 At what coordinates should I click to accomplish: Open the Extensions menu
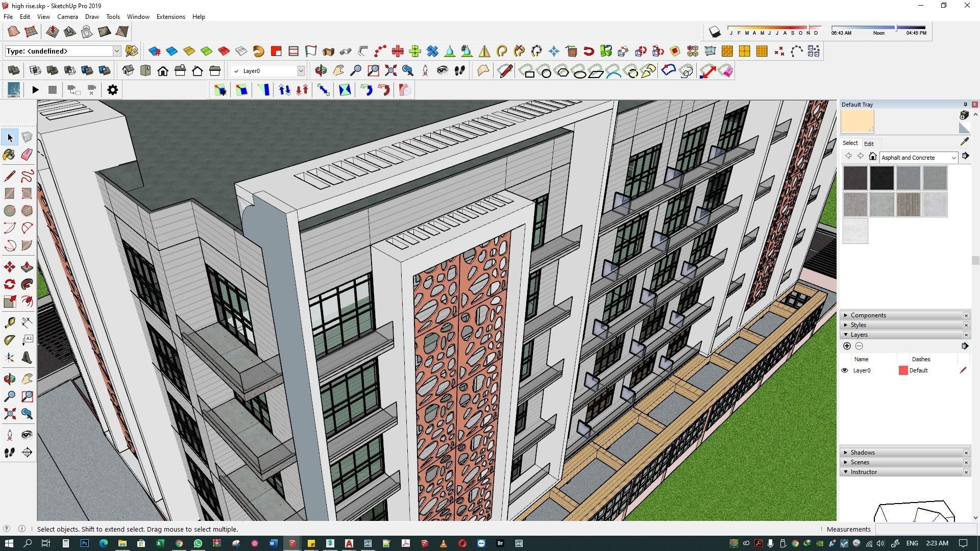(x=170, y=17)
